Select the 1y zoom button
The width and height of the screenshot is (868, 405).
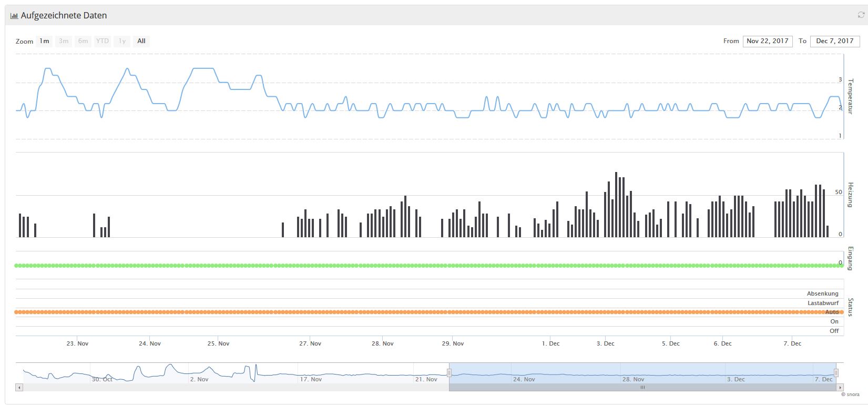tap(122, 41)
